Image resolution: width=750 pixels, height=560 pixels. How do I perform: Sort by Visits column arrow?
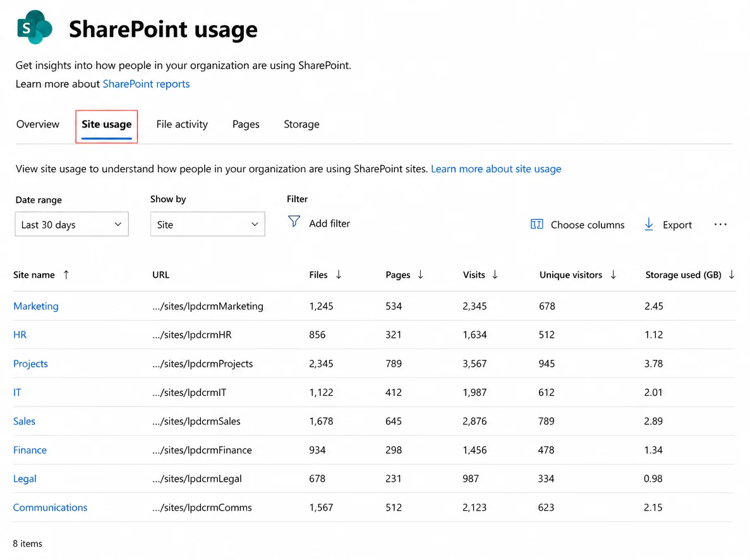tap(495, 274)
